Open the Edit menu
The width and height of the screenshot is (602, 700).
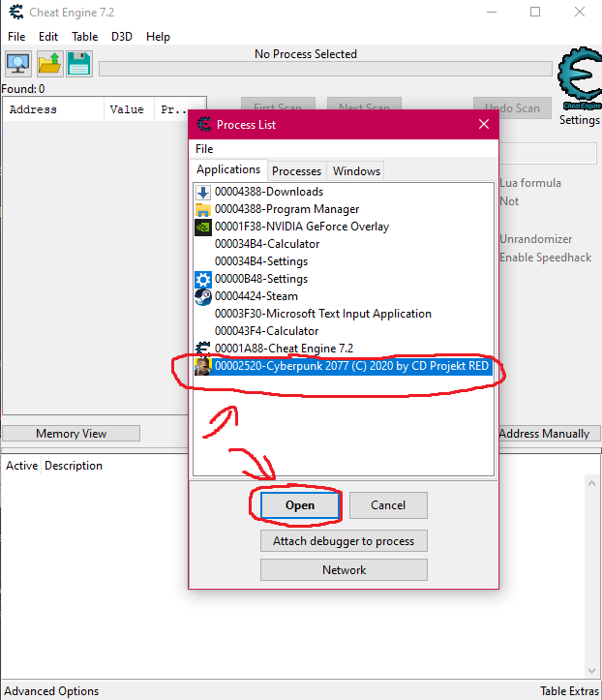(x=48, y=37)
